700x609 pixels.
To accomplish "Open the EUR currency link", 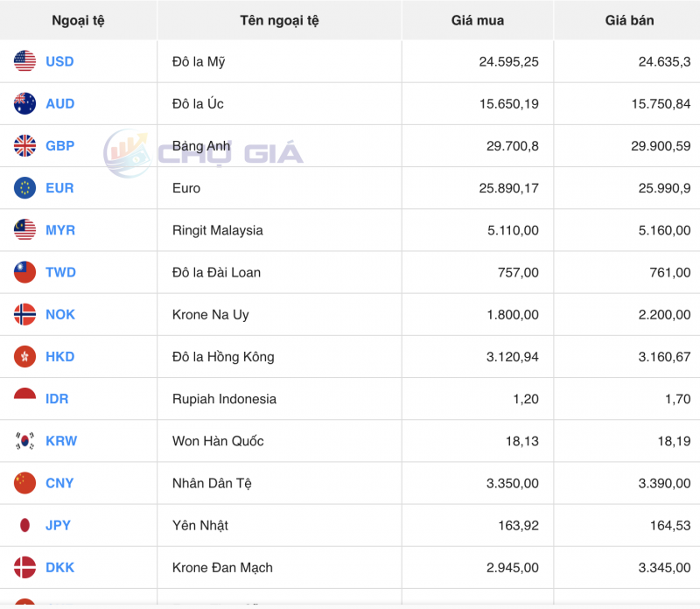I will tap(58, 188).
